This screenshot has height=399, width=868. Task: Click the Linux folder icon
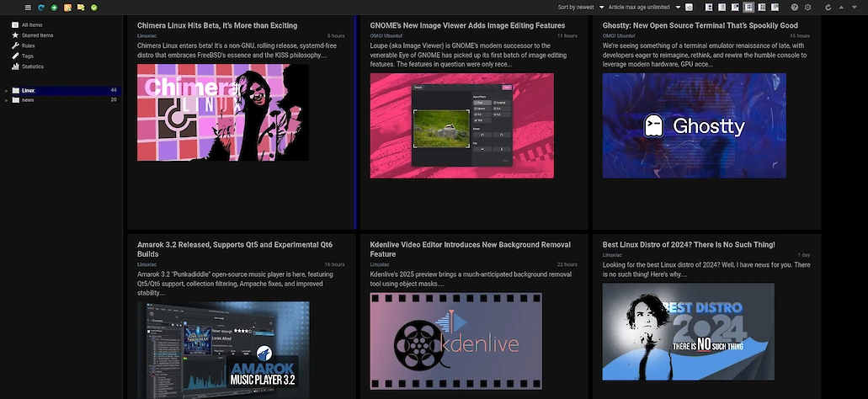click(15, 90)
